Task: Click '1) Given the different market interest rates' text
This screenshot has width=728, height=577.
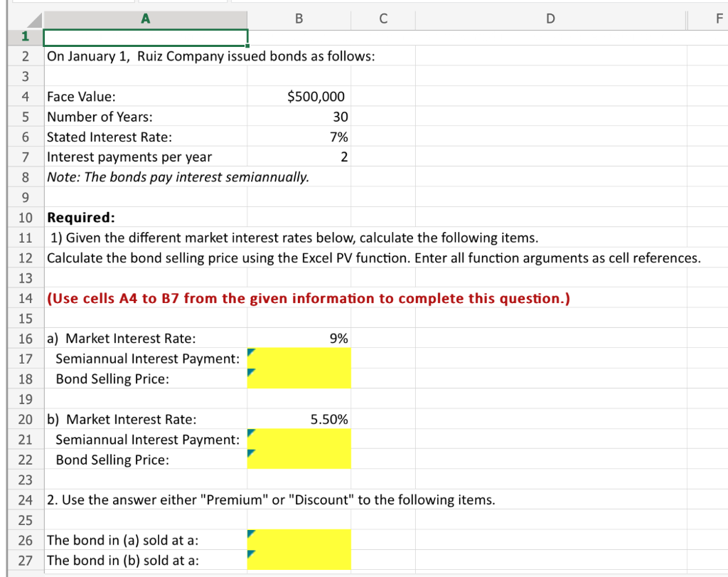Action: tap(294, 238)
